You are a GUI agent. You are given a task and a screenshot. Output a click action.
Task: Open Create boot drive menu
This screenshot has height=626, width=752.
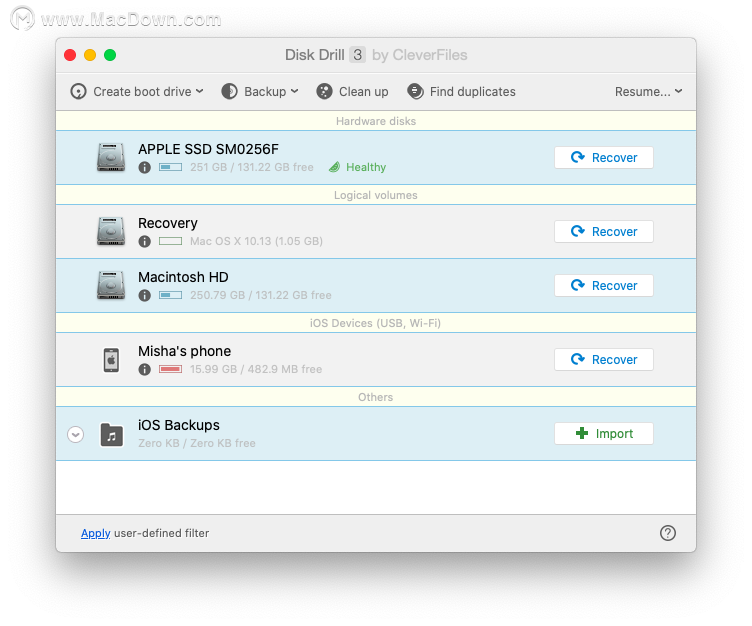click(x=137, y=91)
